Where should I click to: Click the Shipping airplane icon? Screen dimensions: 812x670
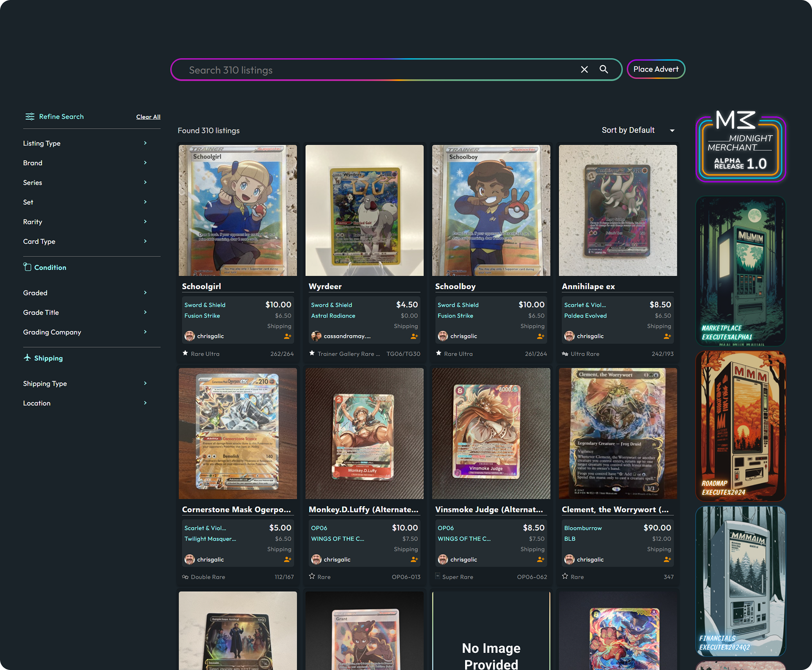coord(27,357)
